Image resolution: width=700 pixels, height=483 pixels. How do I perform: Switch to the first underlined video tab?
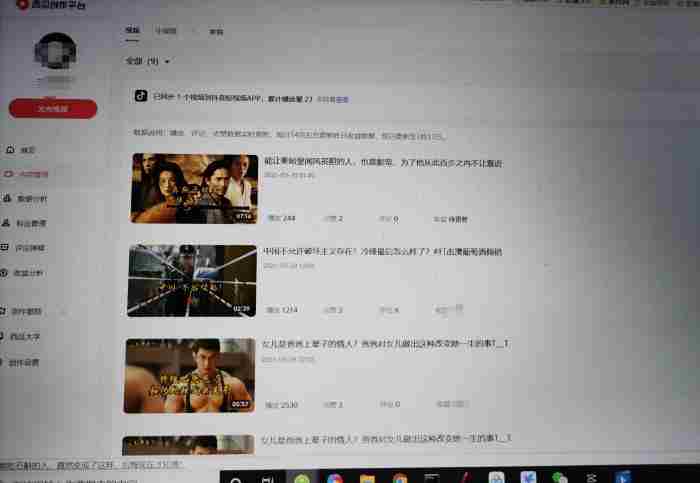132,30
